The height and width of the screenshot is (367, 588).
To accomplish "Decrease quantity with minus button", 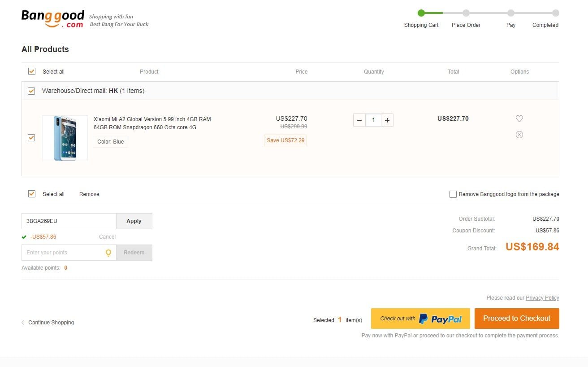I will pyautogui.click(x=359, y=120).
